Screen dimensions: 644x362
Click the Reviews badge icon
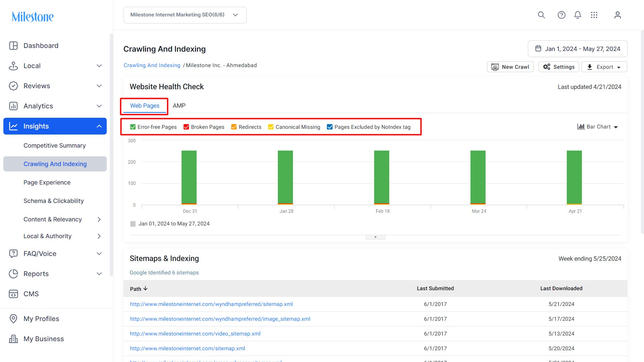[x=13, y=86]
